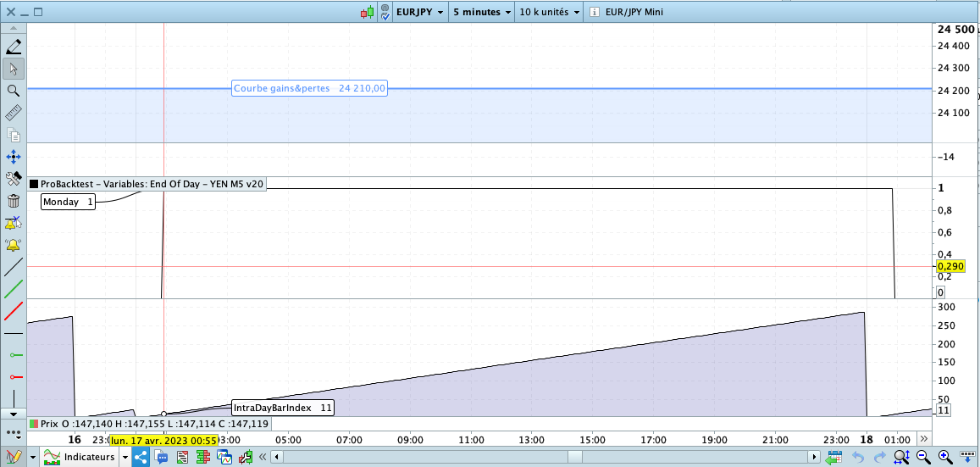Select the green diagonal line tool
The width and height of the screenshot is (980, 467).
coord(14,290)
